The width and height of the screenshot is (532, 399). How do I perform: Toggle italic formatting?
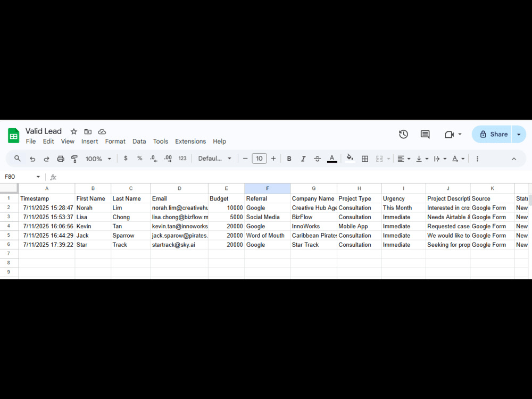coord(303,159)
